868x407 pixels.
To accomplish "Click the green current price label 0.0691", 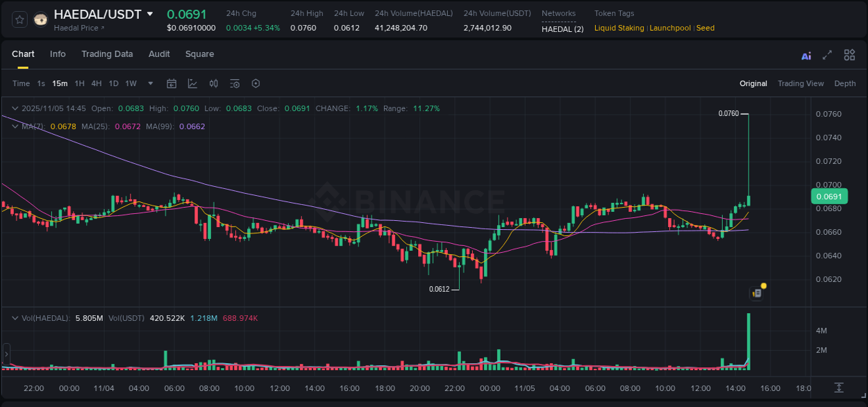I will click(828, 197).
